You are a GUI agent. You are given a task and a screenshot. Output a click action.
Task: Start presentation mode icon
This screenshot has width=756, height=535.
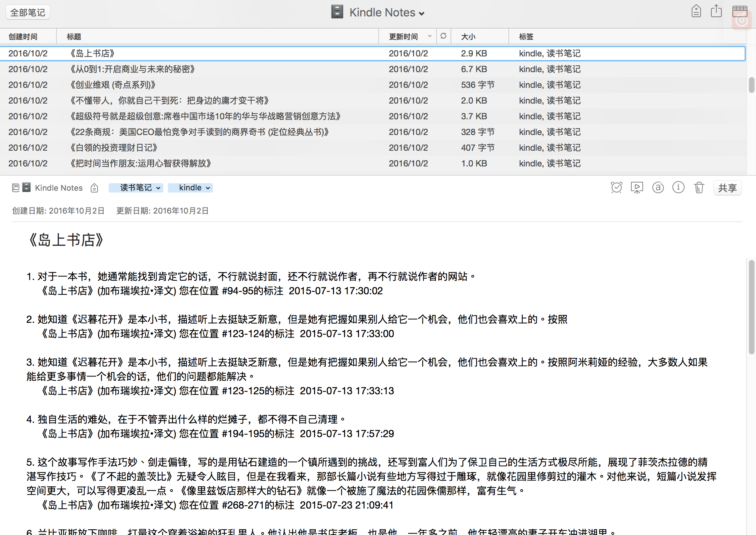(x=637, y=187)
